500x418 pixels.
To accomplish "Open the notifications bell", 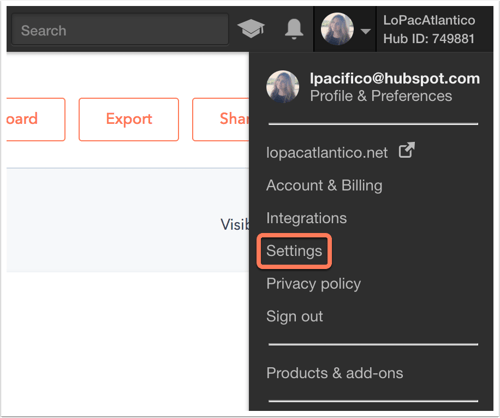I will (294, 29).
